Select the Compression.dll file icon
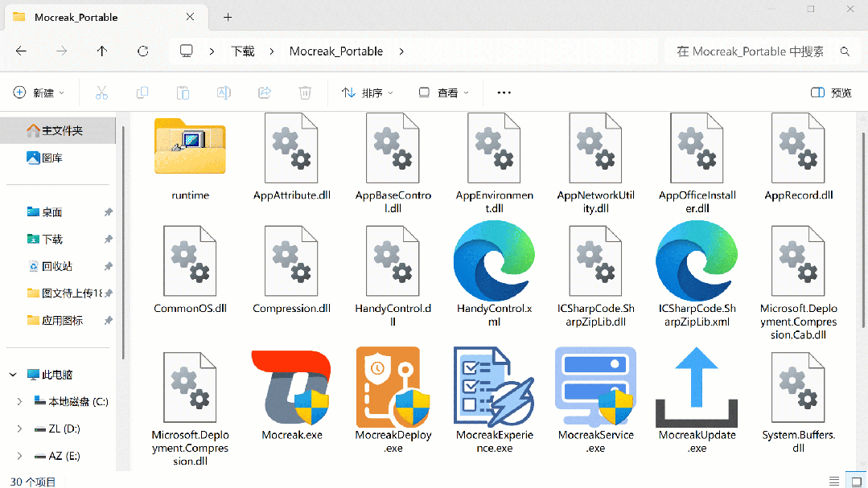The width and height of the screenshot is (868, 488). coord(291,260)
